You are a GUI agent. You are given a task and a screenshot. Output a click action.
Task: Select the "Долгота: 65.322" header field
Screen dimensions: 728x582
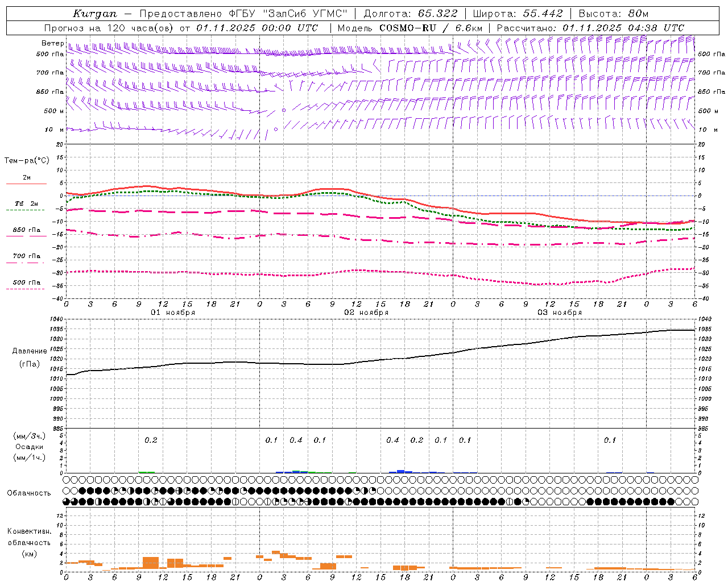click(x=410, y=14)
